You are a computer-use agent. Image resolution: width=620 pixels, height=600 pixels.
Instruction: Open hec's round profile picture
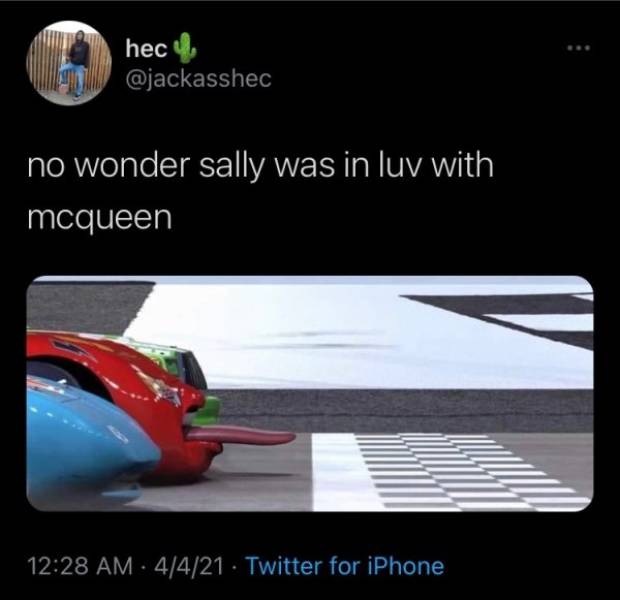(69, 63)
